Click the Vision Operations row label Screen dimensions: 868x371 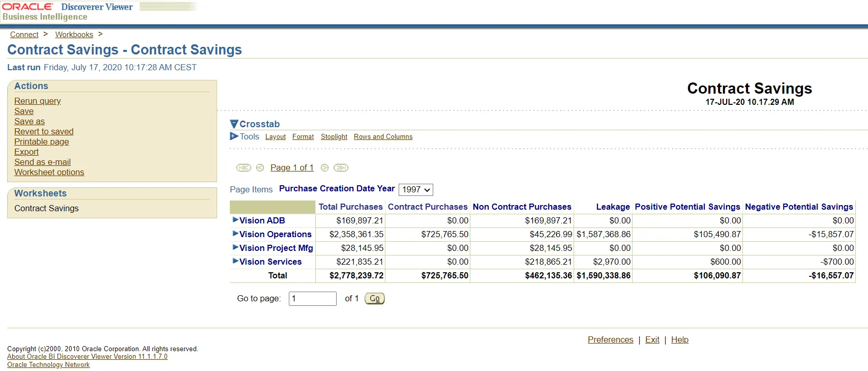point(276,234)
